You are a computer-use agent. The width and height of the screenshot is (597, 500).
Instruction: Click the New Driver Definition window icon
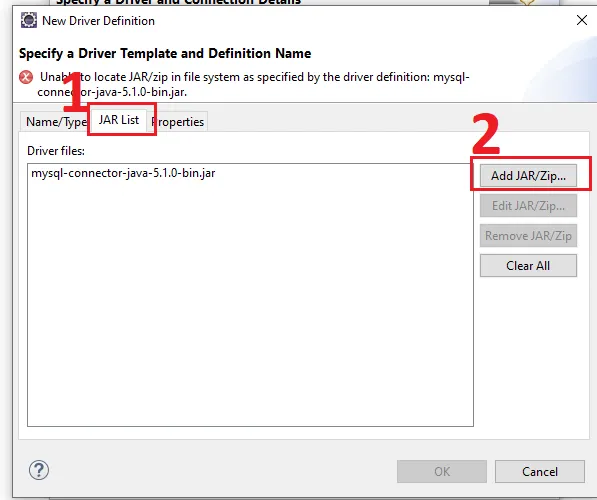click(29, 21)
